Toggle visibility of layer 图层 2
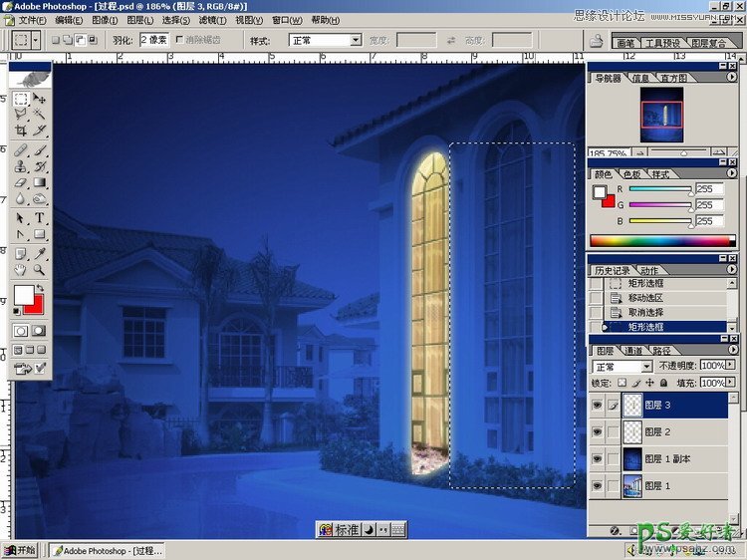 point(598,431)
